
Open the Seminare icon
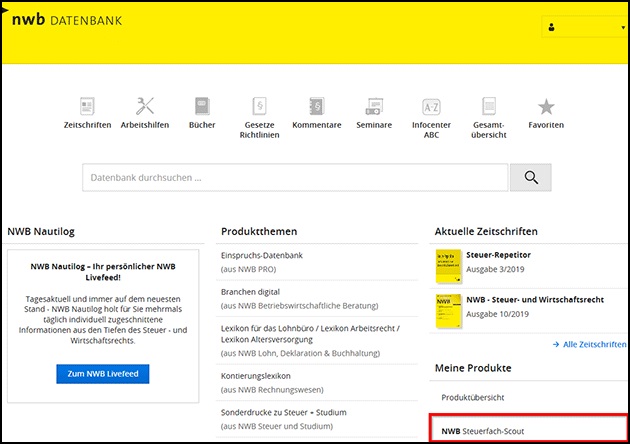374,106
